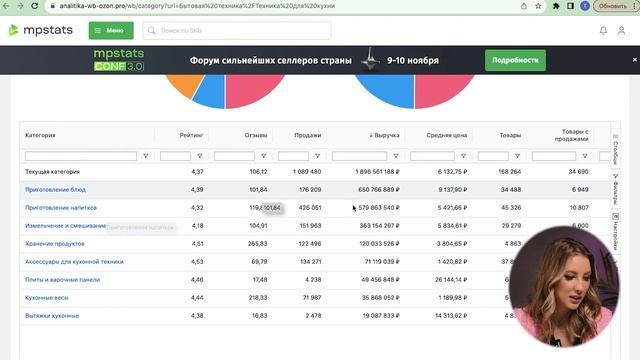Sort by the Категория column header

40,135
